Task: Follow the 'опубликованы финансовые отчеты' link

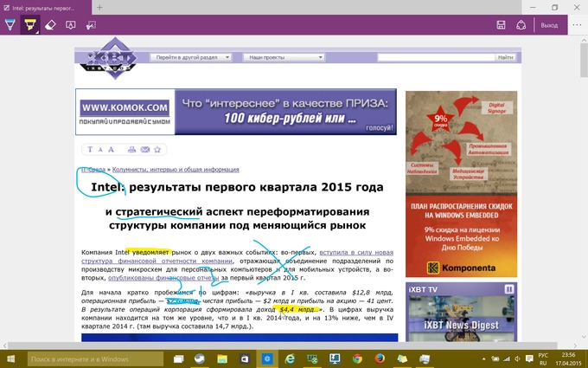Action: [163, 278]
